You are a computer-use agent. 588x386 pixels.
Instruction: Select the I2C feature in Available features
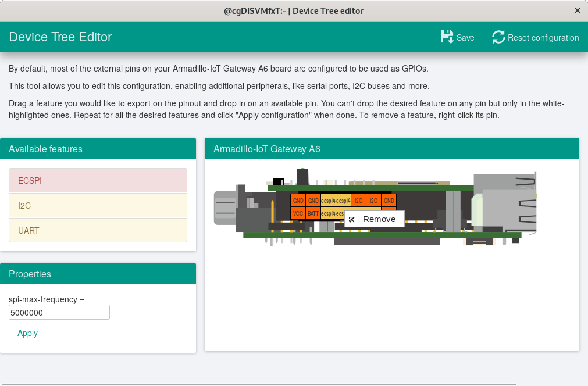98,205
